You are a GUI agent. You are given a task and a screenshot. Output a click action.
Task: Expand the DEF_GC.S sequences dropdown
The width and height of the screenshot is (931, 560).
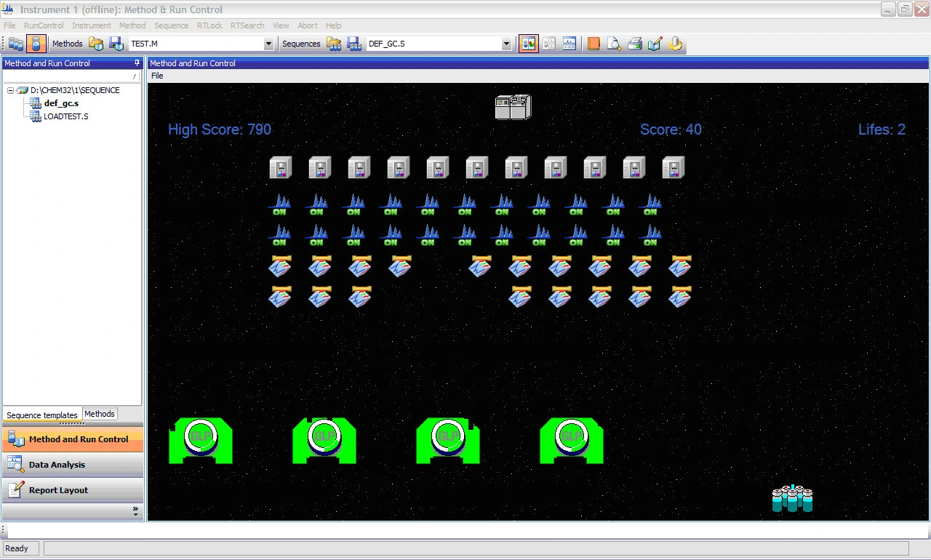506,44
